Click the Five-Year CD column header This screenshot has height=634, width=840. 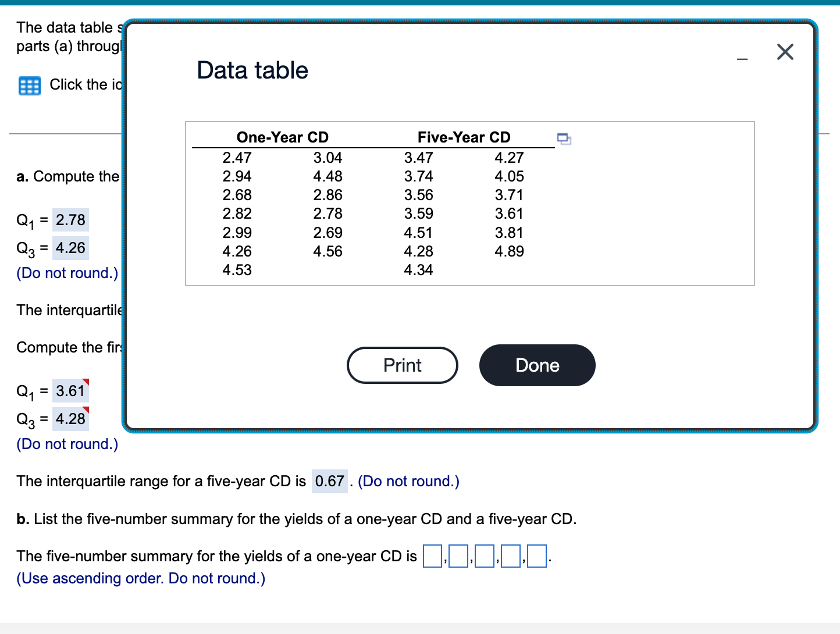[464, 137]
